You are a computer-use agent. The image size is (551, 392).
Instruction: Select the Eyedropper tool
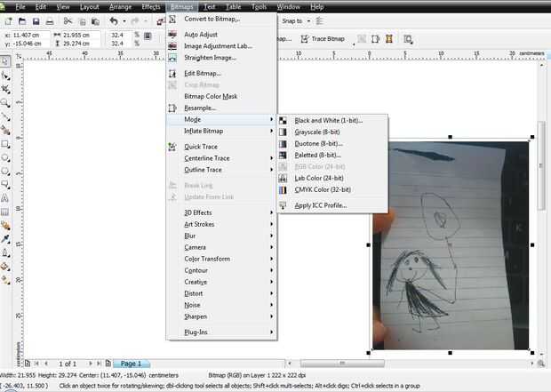tap(5, 239)
